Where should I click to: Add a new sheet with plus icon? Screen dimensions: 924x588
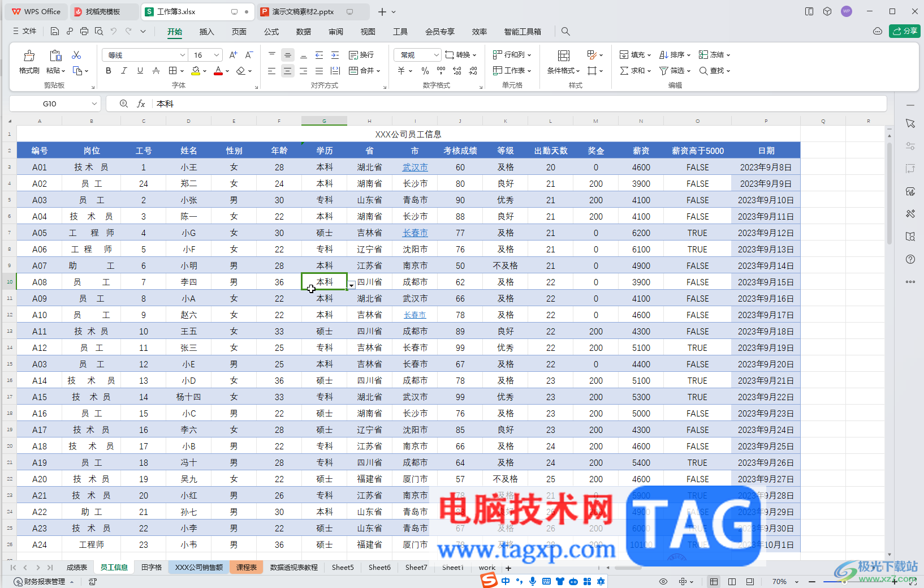click(x=508, y=568)
